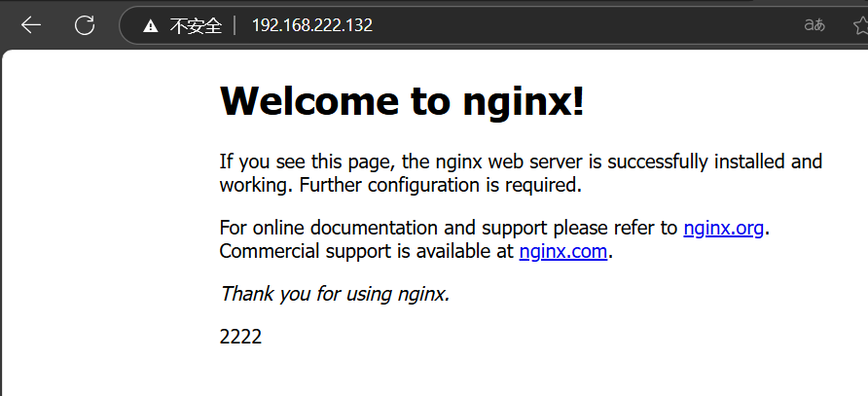
Task: Reload the page with the refresh icon
Action: pyautogui.click(x=85, y=25)
